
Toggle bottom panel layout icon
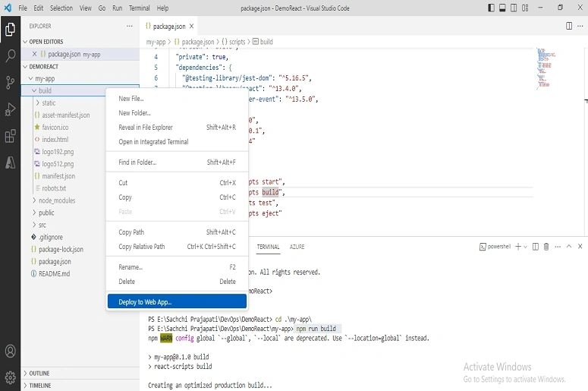502,8
